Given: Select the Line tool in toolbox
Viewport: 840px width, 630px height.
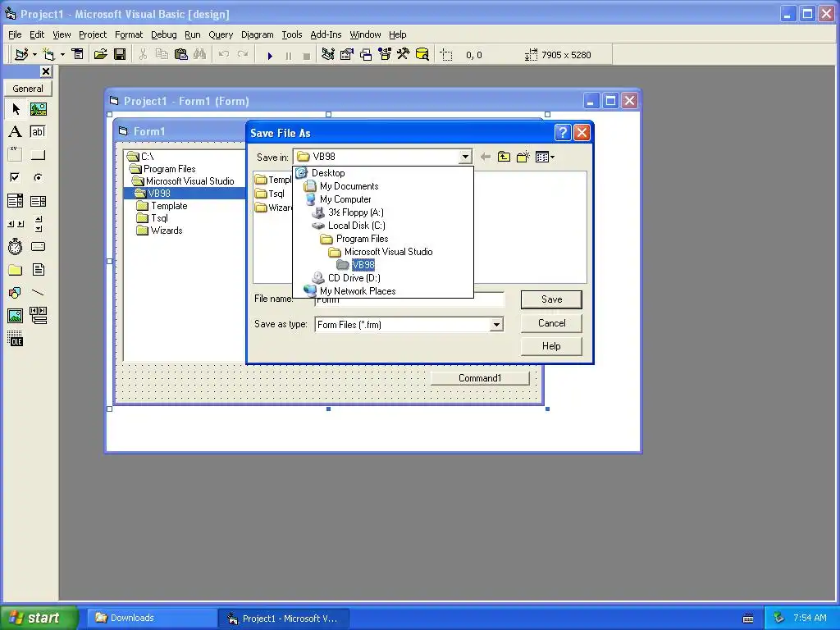Looking at the screenshot, I should click(x=39, y=293).
